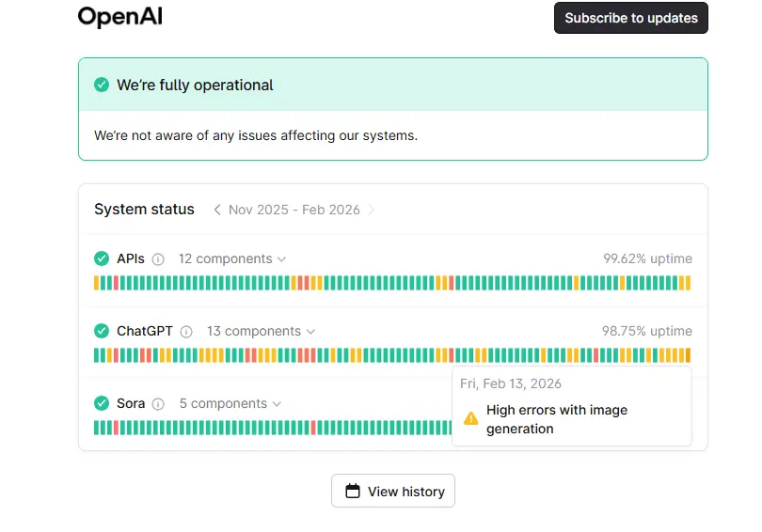Screen dimensions: 762x532
Task: Click the first yellow bar in APIs timeline
Action: pyautogui.click(x=96, y=283)
